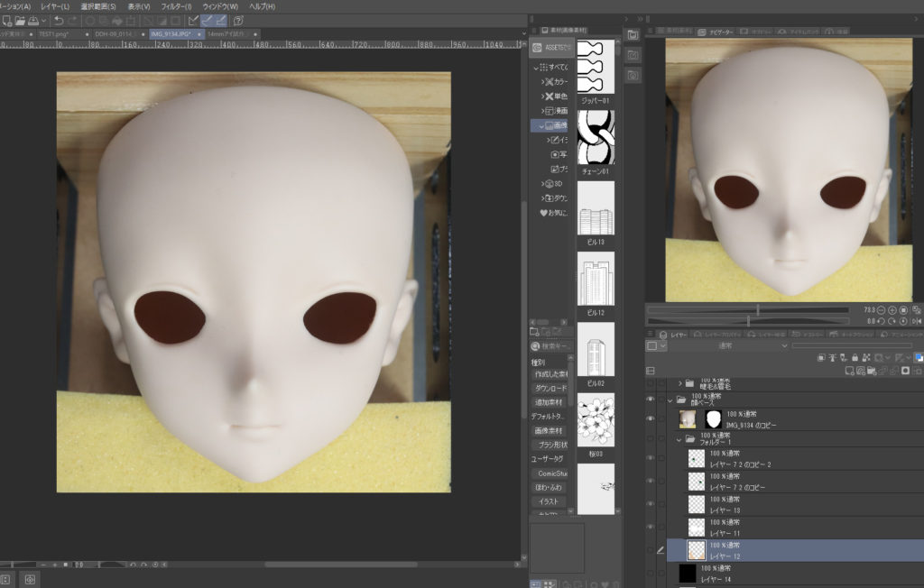
Task: Click the イラスト tag button
Action: click(x=550, y=501)
